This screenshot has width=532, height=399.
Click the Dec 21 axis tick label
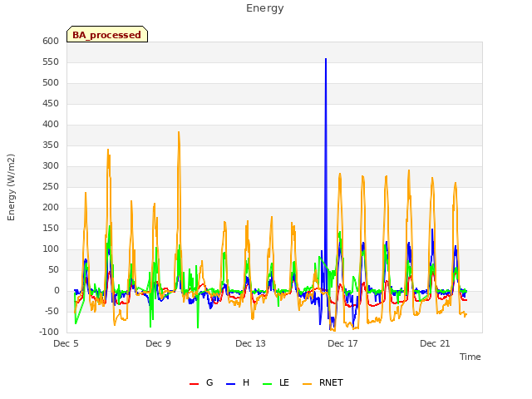436,343
